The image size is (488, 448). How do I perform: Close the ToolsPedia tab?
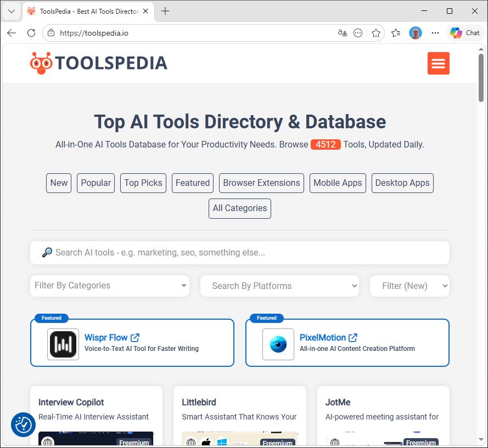145,11
